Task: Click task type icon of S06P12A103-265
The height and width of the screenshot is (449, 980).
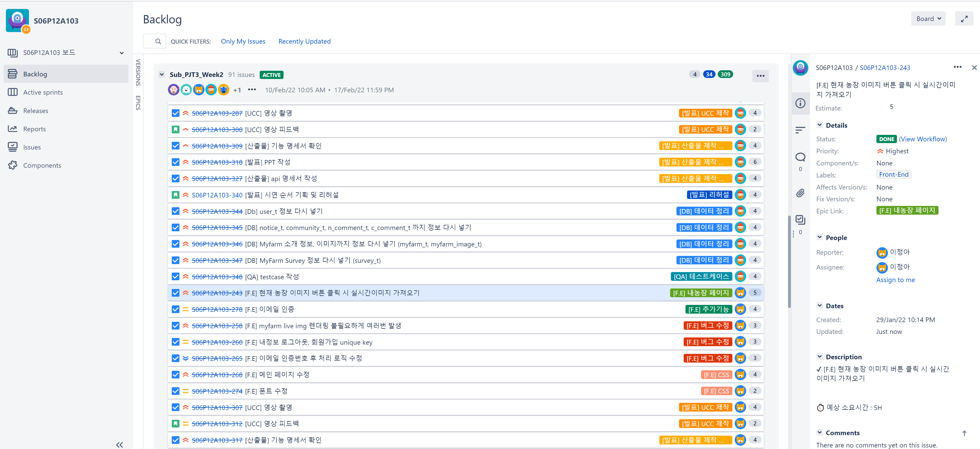Action: tap(175, 358)
